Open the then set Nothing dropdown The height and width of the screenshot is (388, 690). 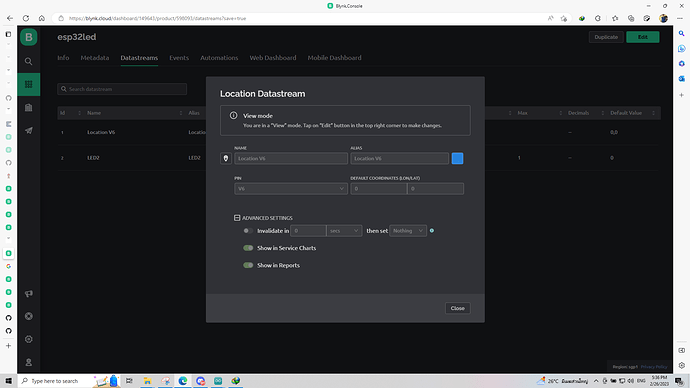coord(408,231)
